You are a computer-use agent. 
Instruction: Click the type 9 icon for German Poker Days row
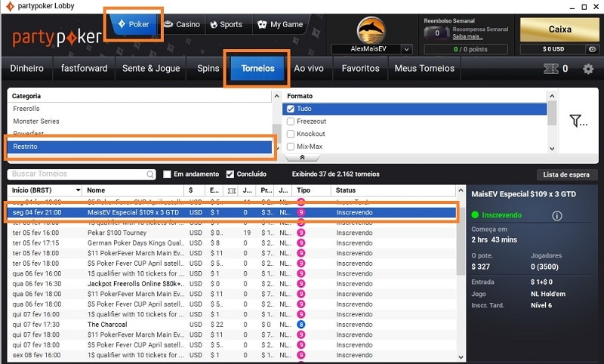pyautogui.click(x=301, y=242)
